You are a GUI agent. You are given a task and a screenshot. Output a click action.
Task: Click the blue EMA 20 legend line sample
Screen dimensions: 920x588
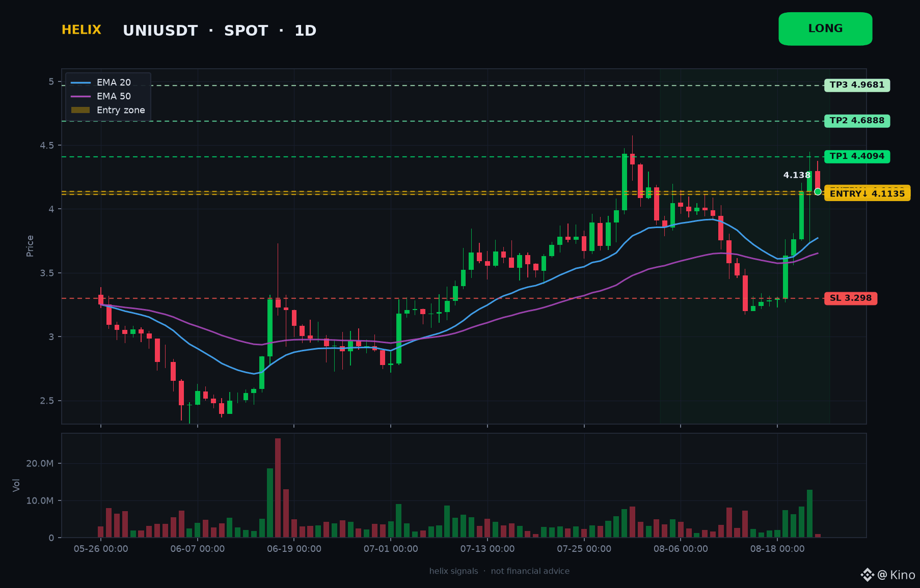click(x=80, y=82)
